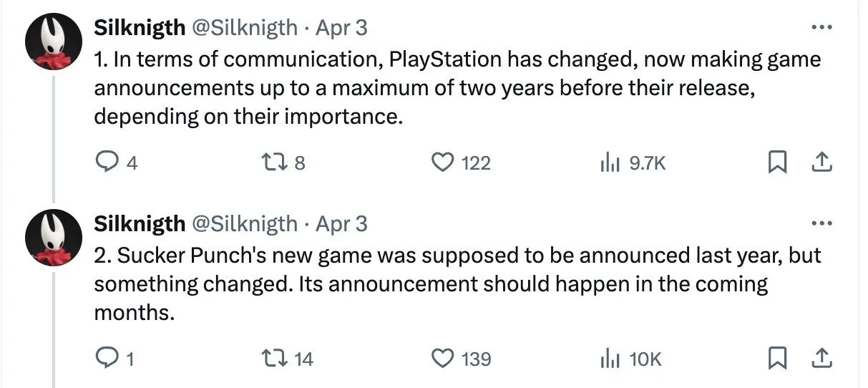868x388 pixels.
Task: Open the @Silknigth handle on second tweet
Action: point(245,223)
